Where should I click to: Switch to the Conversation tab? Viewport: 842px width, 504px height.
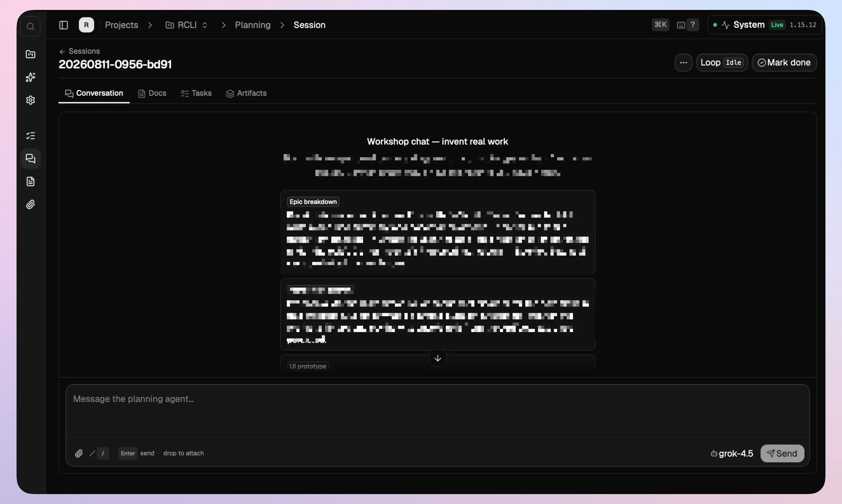click(x=94, y=93)
